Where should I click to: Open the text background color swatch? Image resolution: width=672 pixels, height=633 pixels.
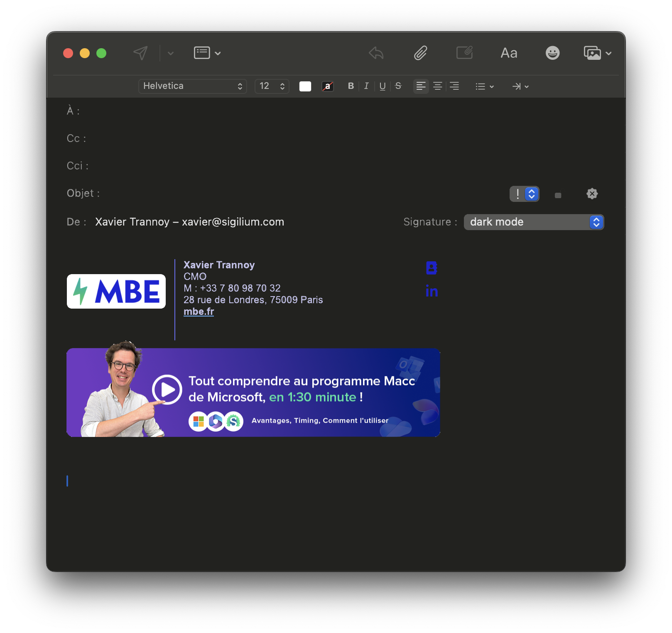[x=328, y=86]
